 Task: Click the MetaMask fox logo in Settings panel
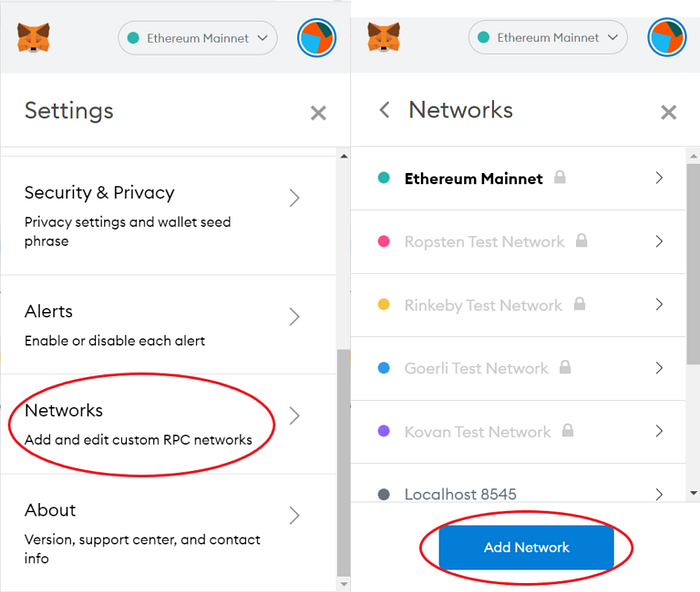tap(33, 38)
